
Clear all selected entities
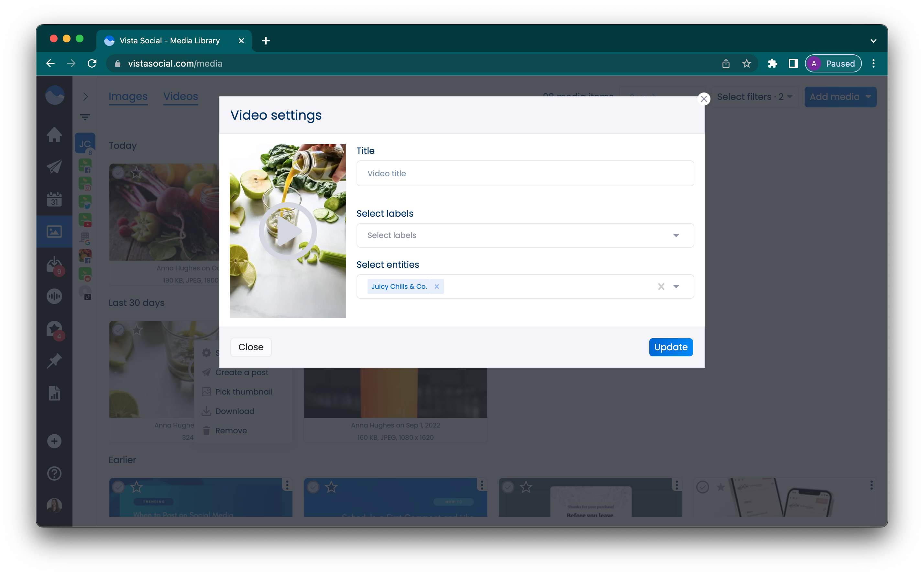pyautogui.click(x=661, y=286)
